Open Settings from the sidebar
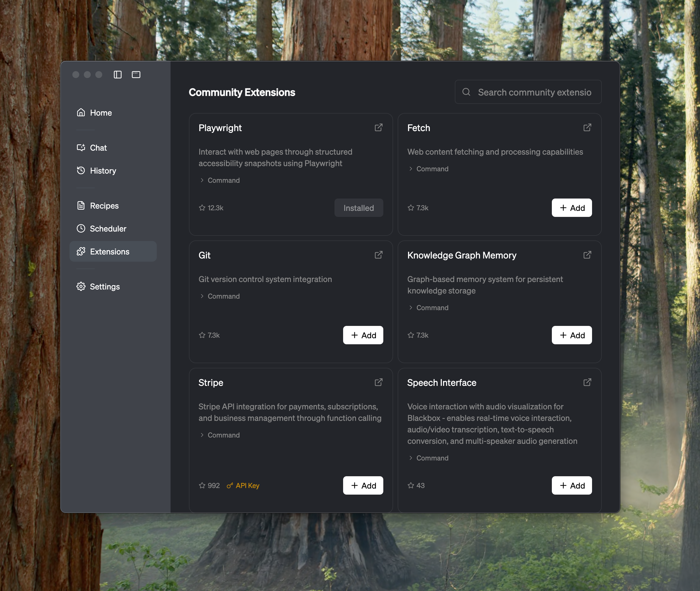 [x=104, y=286]
